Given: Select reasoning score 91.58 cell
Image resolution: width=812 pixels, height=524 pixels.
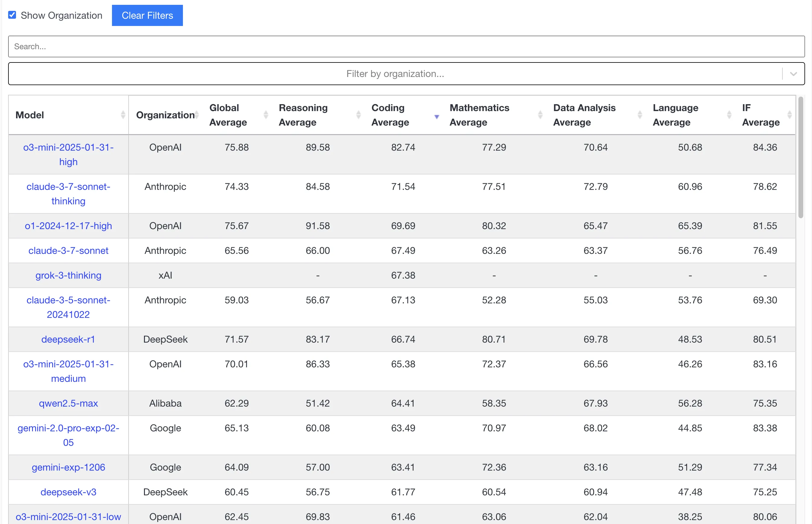Looking at the screenshot, I should [x=318, y=225].
